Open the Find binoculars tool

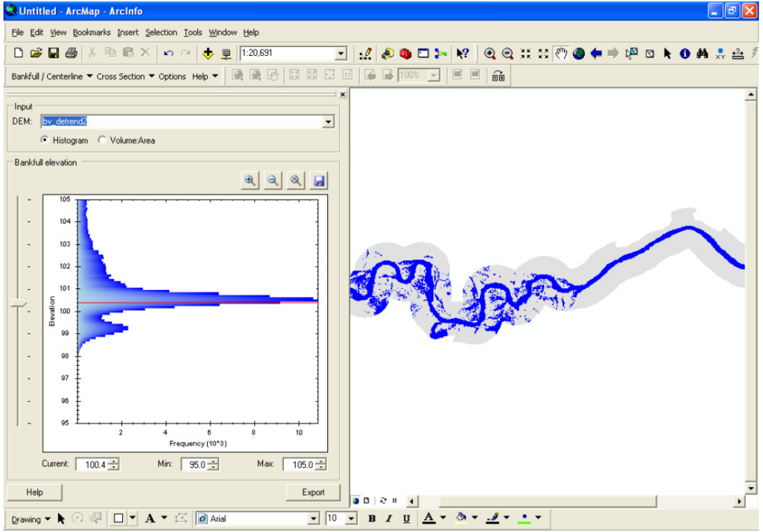pyautogui.click(x=702, y=54)
